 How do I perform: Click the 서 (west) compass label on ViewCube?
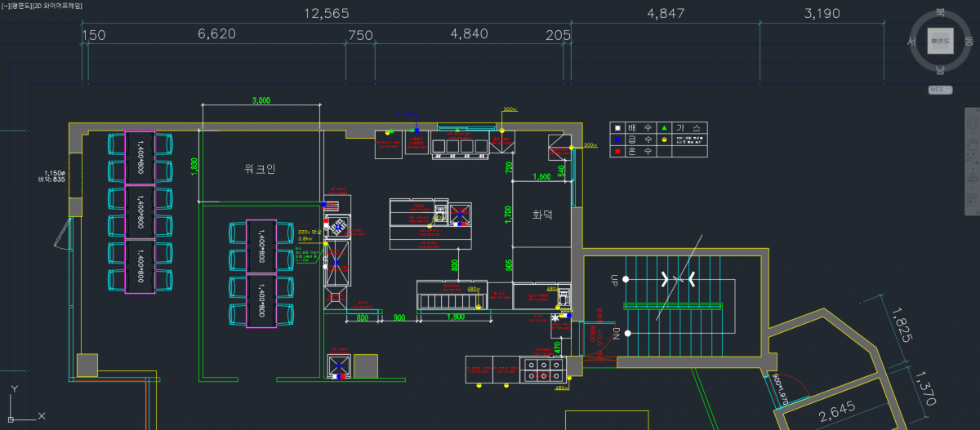tap(911, 41)
